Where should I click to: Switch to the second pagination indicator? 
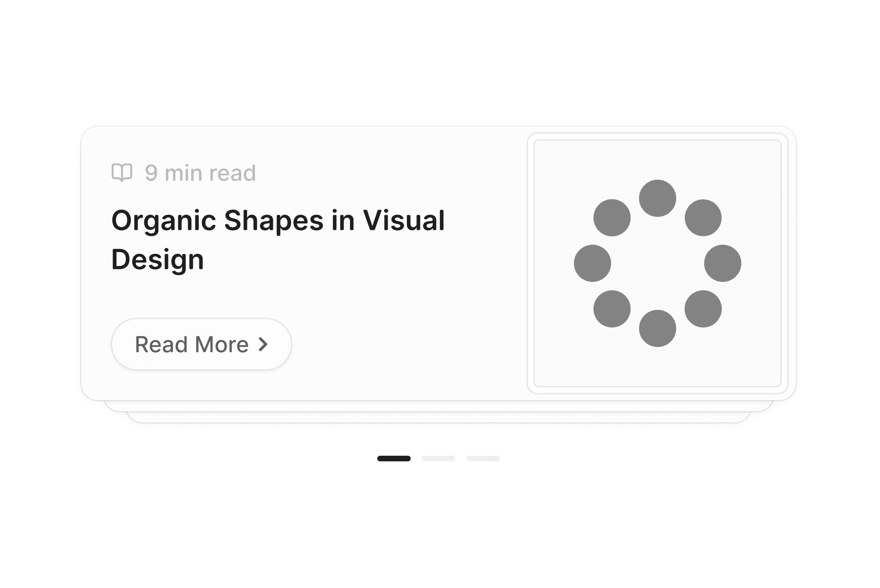pyautogui.click(x=438, y=458)
